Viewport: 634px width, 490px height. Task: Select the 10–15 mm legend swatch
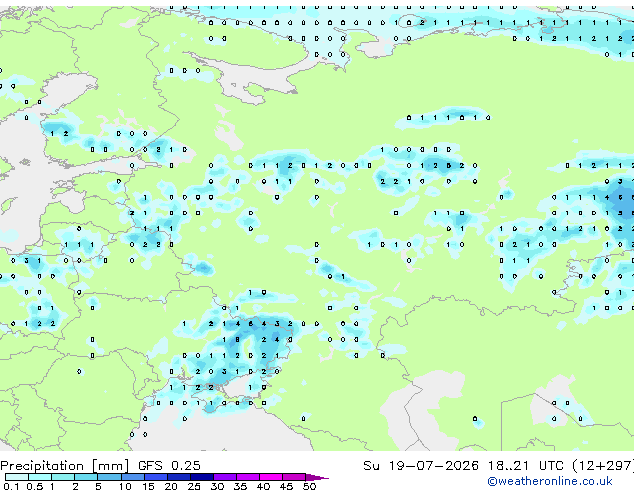(133, 477)
